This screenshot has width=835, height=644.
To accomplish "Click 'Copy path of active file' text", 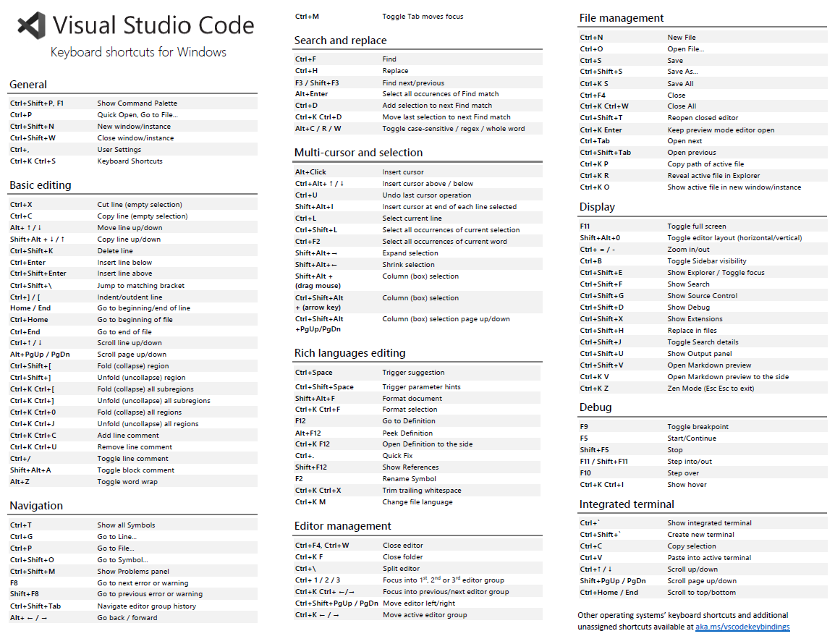I will (x=705, y=164).
